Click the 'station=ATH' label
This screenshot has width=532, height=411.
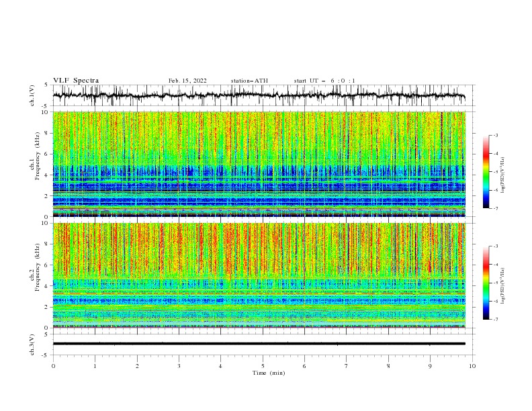click(x=249, y=81)
